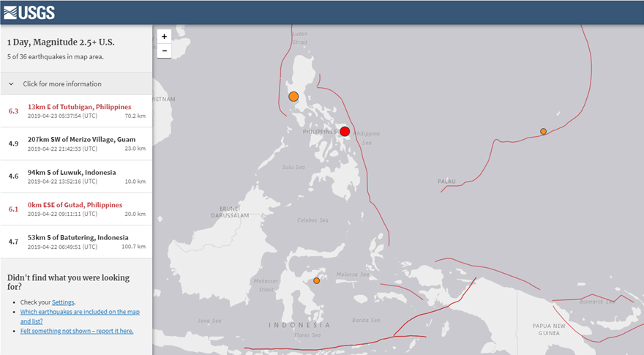Screen dimensions: 644x355
Task: Select the large orange marker on Luzon
Action: [x=293, y=96]
